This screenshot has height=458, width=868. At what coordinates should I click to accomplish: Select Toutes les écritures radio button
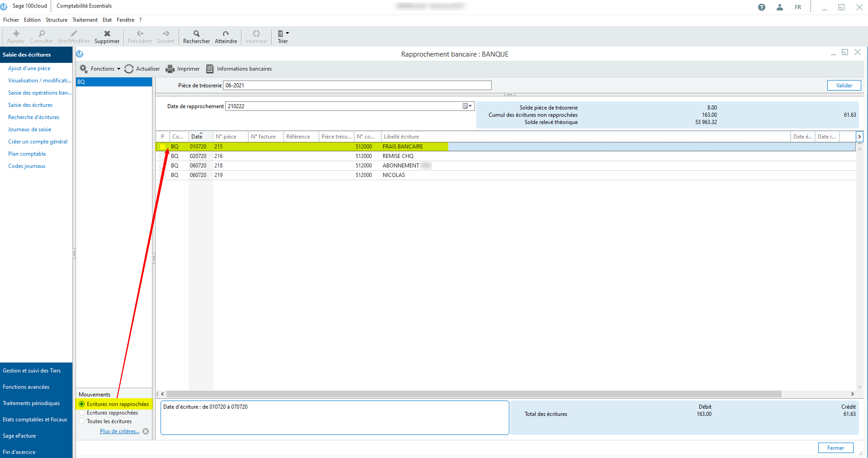click(82, 421)
